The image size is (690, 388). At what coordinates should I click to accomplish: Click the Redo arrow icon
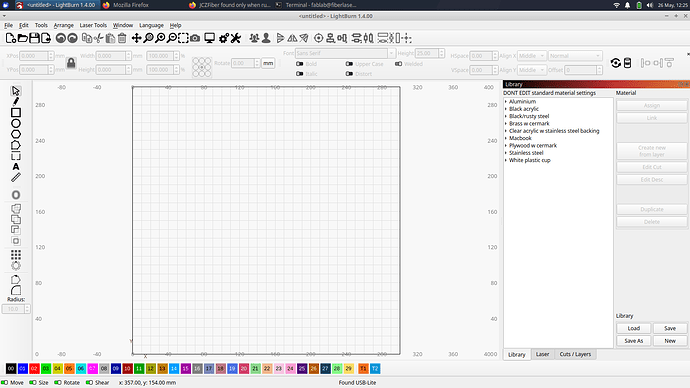pos(73,38)
